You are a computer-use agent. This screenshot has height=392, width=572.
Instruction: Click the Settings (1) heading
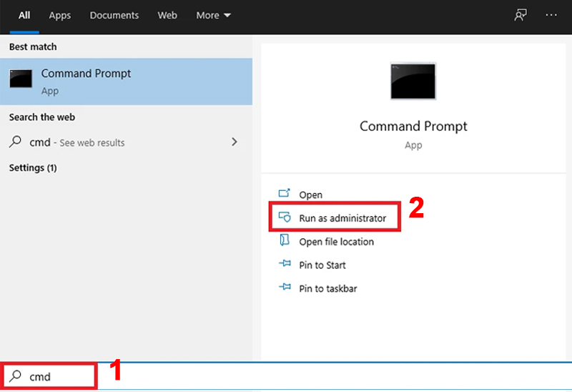click(x=33, y=168)
